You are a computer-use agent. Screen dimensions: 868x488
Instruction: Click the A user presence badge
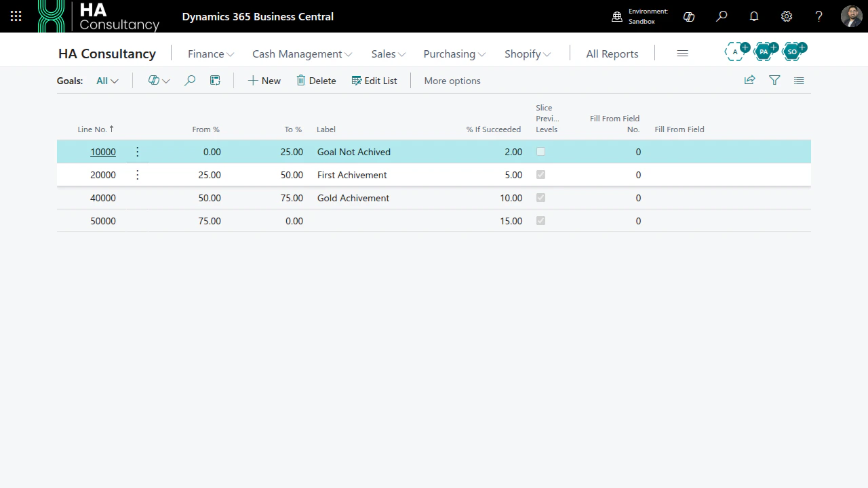(x=736, y=51)
